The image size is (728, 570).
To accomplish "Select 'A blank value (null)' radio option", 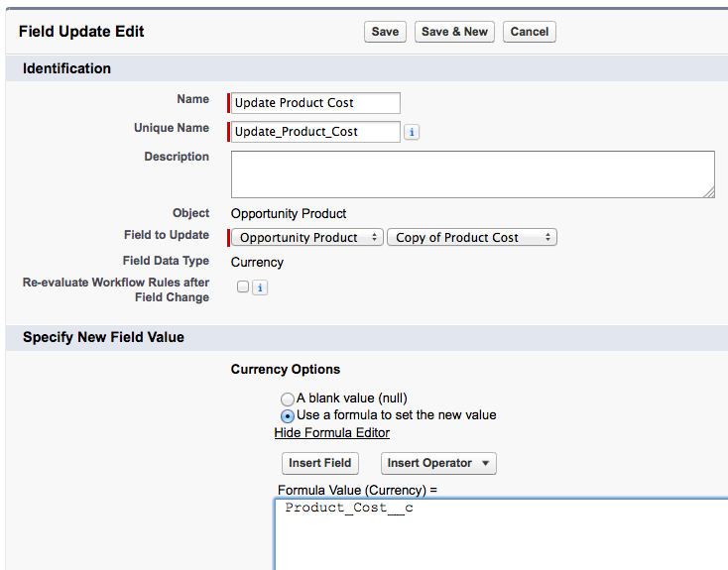I will pyautogui.click(x=288, y=399).
